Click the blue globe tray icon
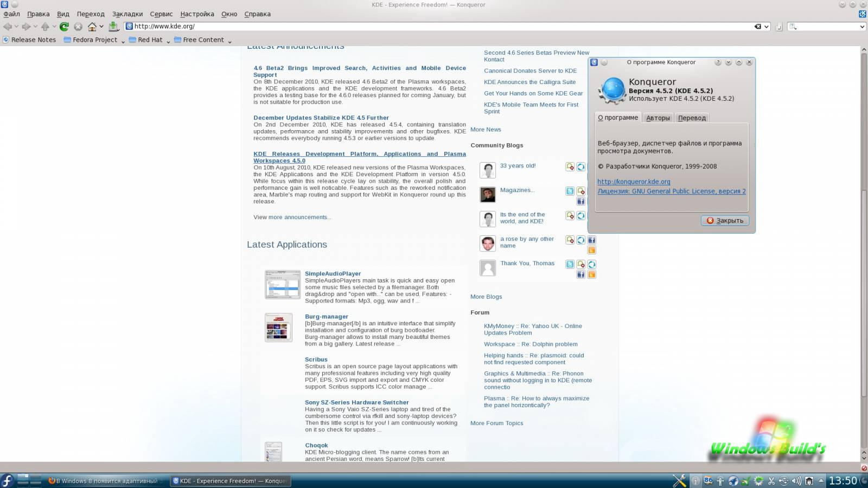This screenshot has width=868, height=488. pos(733,481)
